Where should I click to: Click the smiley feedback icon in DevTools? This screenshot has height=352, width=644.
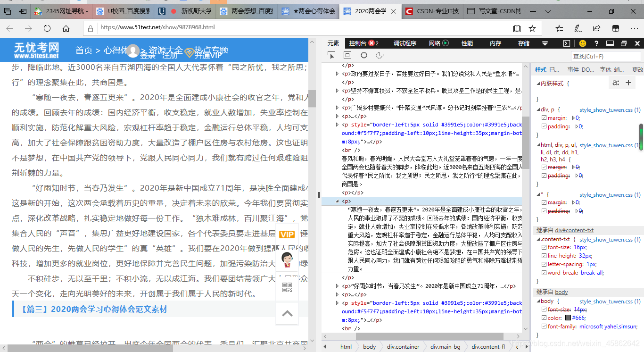point(583,43)
